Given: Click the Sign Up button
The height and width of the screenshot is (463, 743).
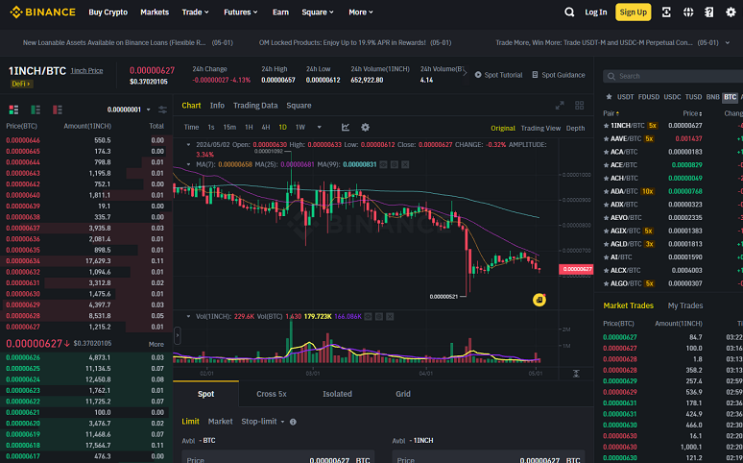Looking at the screenshot, I should pos(633,12).
